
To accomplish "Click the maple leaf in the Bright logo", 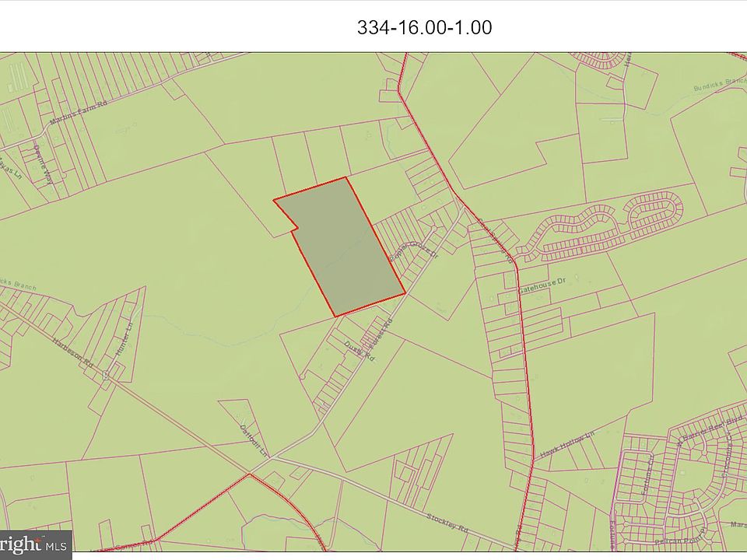I will point(37,537).
